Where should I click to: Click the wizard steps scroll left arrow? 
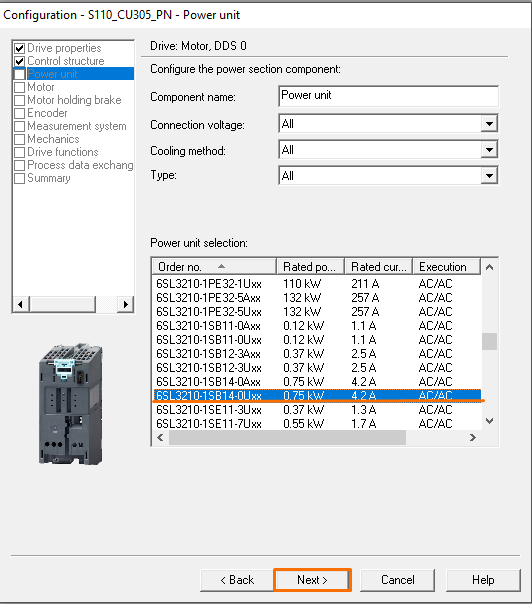pyautogui.click(x=21, y=304)
